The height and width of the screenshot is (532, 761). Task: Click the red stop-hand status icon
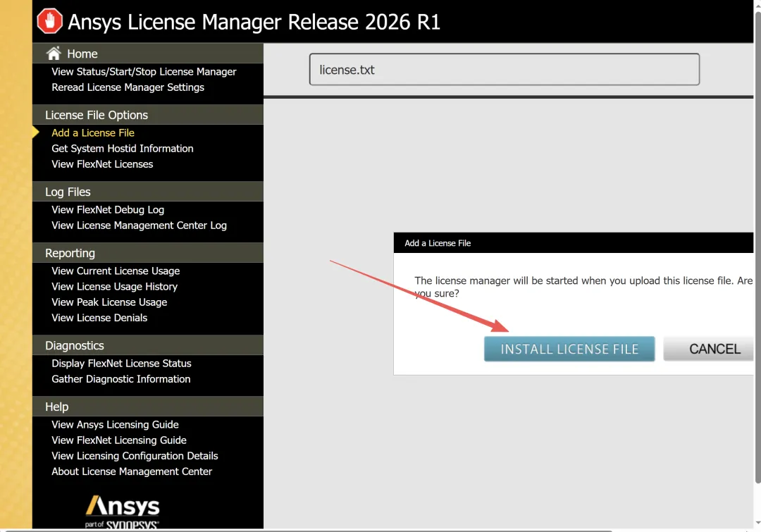pyautogui.click(x=49, y=21)
